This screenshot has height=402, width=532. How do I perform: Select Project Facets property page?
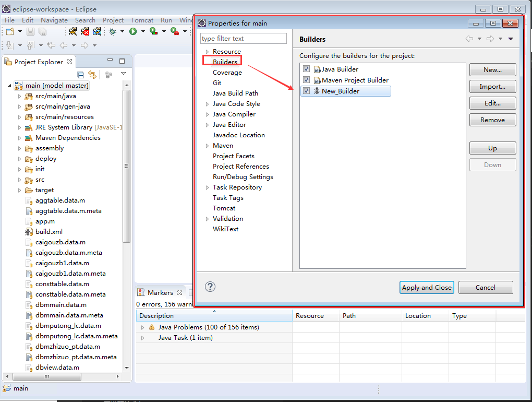point(234,156)
